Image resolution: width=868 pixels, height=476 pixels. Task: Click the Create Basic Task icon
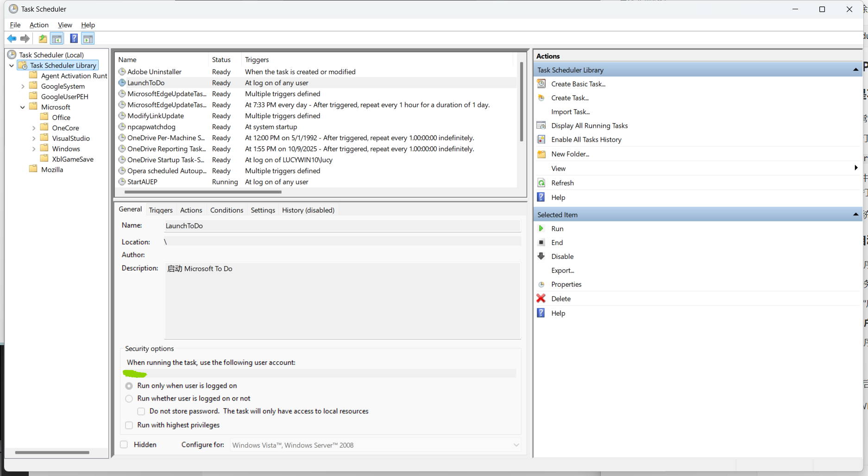click(x=541, y=84)
